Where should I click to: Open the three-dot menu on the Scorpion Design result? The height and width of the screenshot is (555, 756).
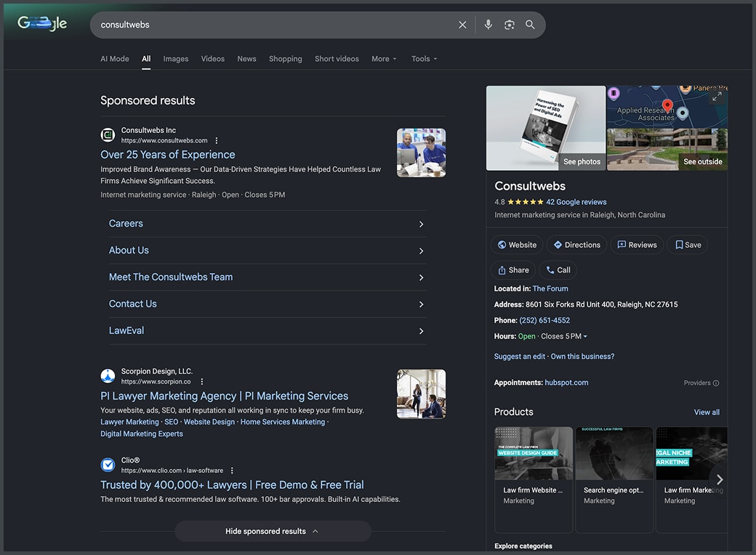pyautogui.click(x=201, y=381)
